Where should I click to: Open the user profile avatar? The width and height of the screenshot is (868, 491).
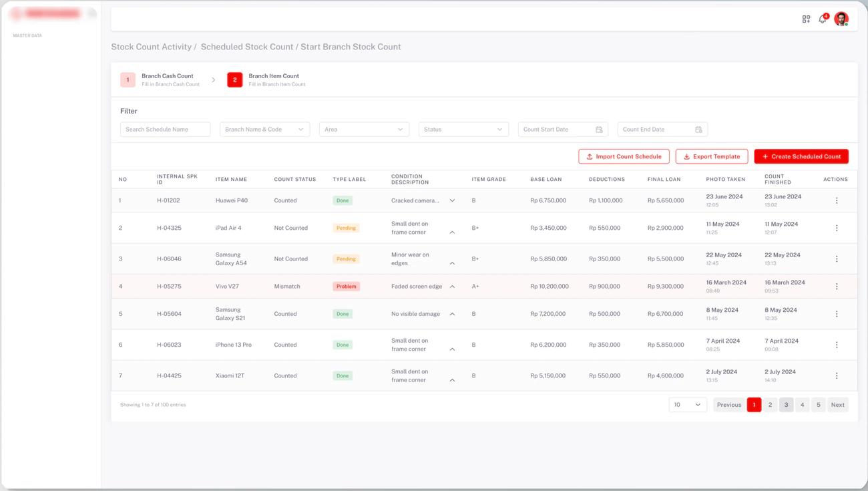841,19
